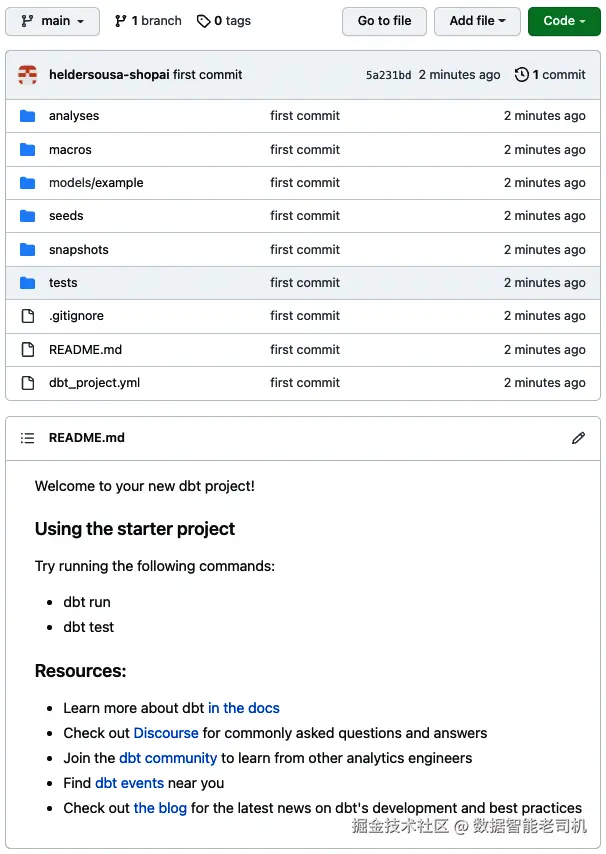Open the Add file dropdown
This screenshot has height=854, width=606.
(477, 21)
